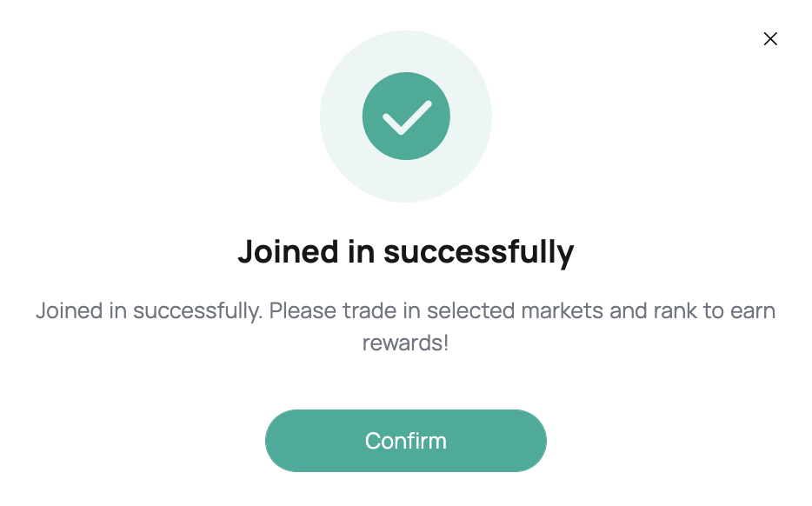This screenshot has height=506, width=812.
Task: Select the 'Joined in successfully' heading
Action: [x=406, y=252]
